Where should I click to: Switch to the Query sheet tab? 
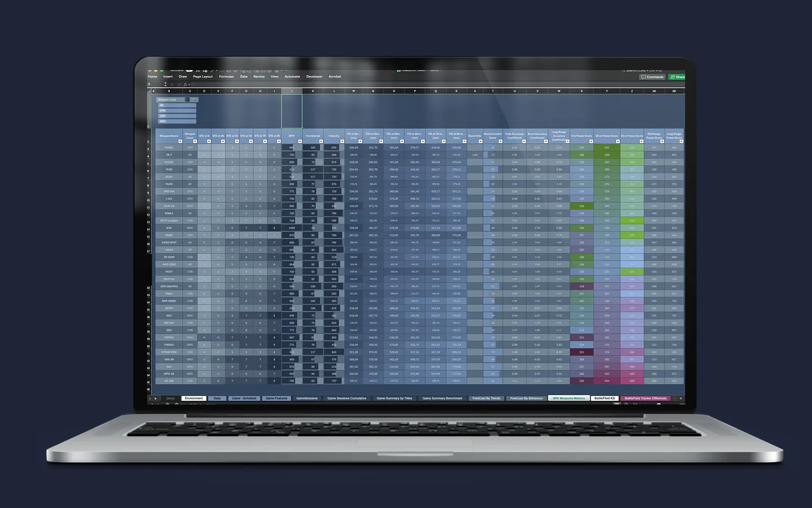(x=171, y=398)
